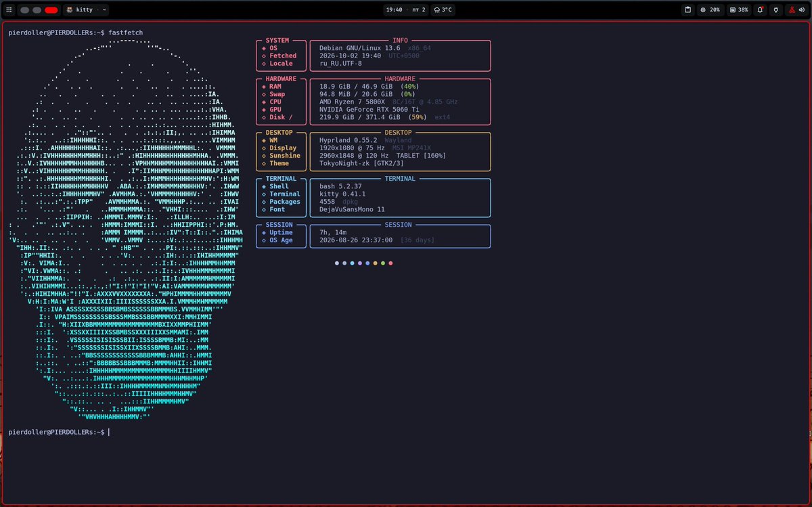This screenshot has width=812, height=507.
Task: Click the theme value "TokyoNight-zk [GTK2/3]"
Action: (362, 163)
